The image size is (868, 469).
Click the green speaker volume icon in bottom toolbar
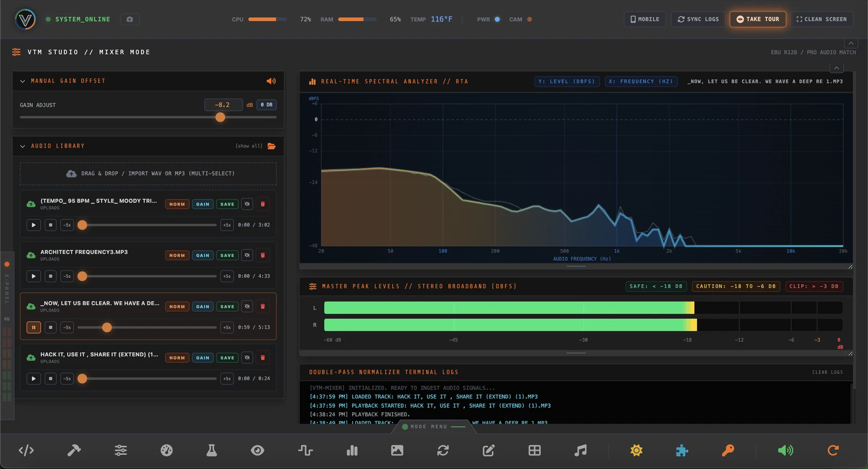785,450
